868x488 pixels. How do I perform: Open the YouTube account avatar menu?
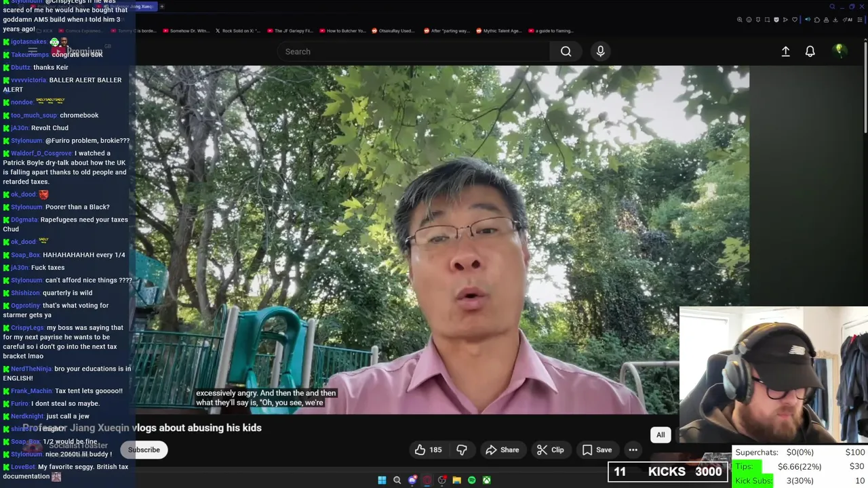(839, 51)
